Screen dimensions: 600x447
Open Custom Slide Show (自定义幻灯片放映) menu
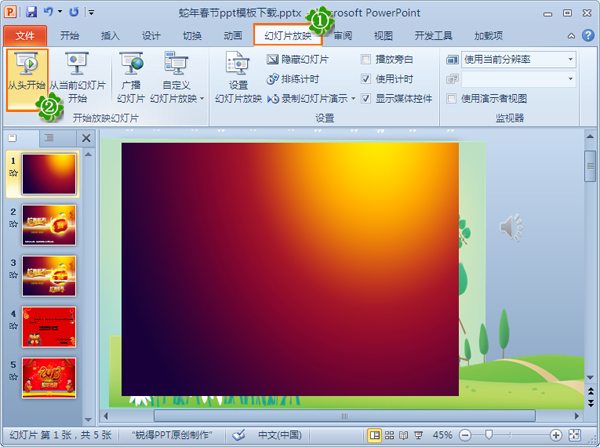(x=176, y=78)
